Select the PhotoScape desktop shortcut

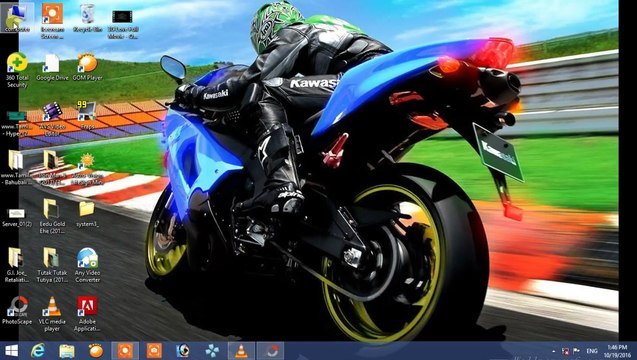[17, 310]
